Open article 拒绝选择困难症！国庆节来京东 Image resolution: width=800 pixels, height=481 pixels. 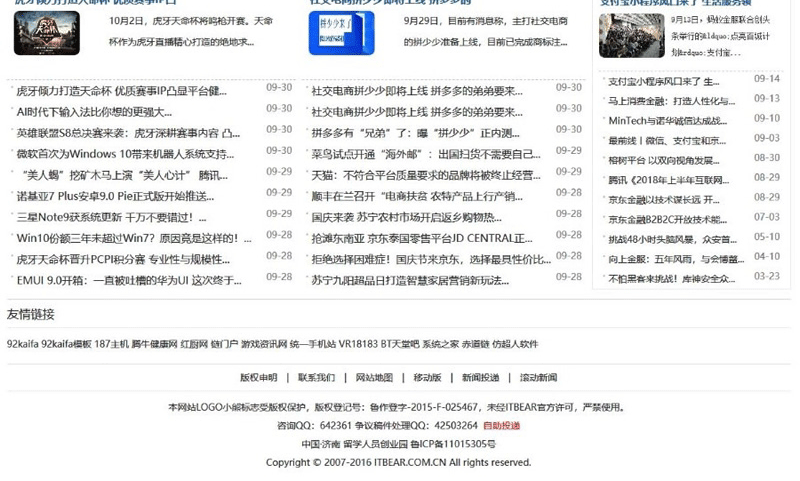click(431, 260)
